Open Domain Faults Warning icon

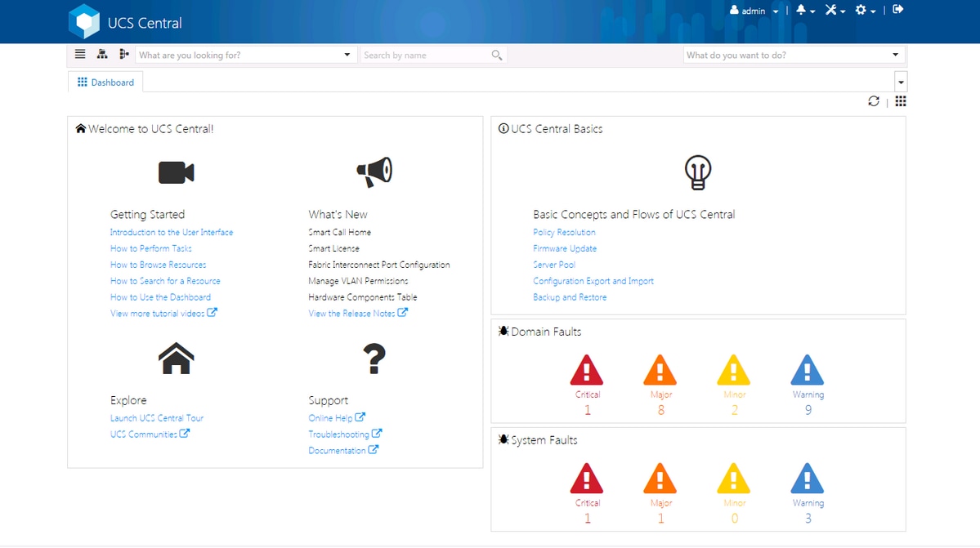click(808, 369)
